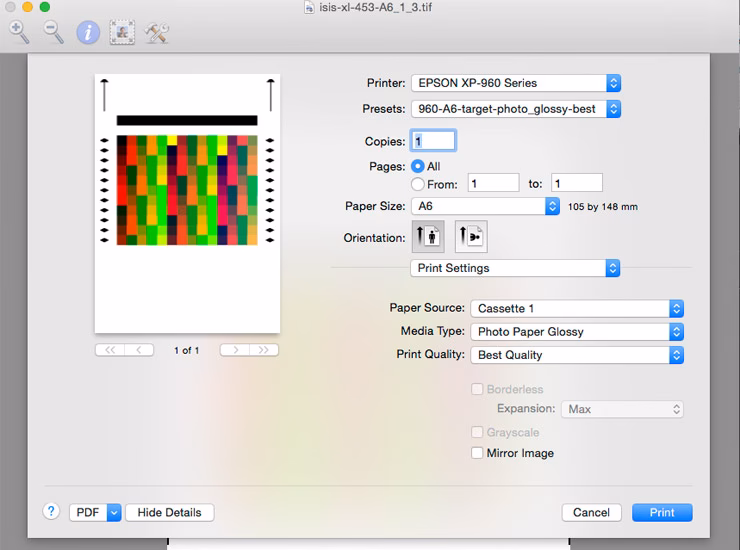Enable the Mirror Image checkbox

477,453
